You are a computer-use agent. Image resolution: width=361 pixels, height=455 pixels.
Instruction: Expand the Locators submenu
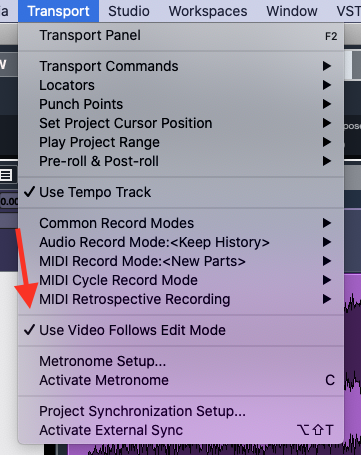(x=181, y=85)
